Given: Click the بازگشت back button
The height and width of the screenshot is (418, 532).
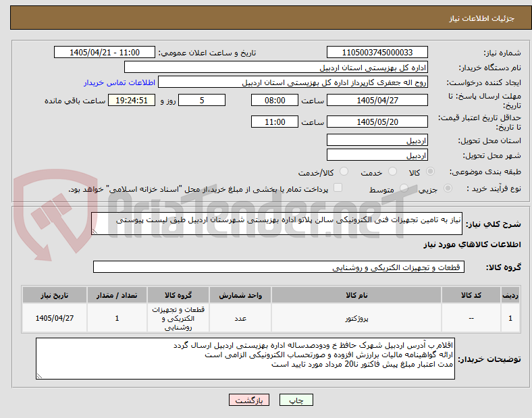Looking at the screenshot, I should [x=249, y=400].
